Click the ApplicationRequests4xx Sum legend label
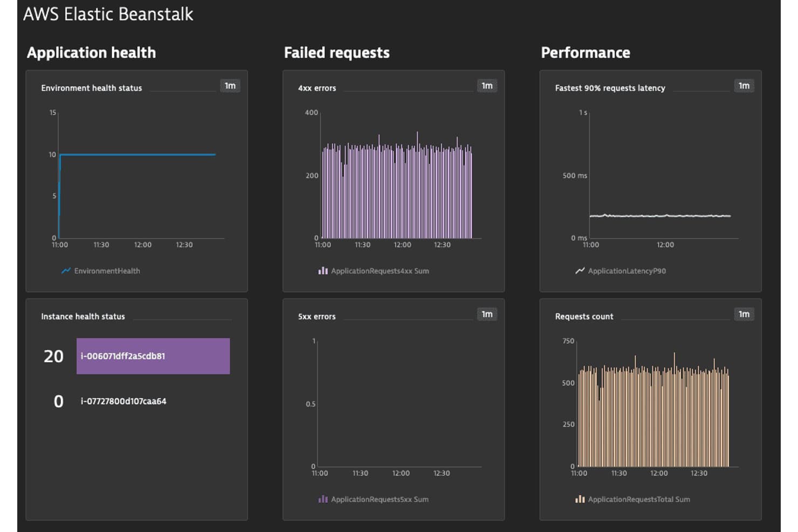Image resolution: width=798 pixels, height=532 pixels. [x=380, y=271]
